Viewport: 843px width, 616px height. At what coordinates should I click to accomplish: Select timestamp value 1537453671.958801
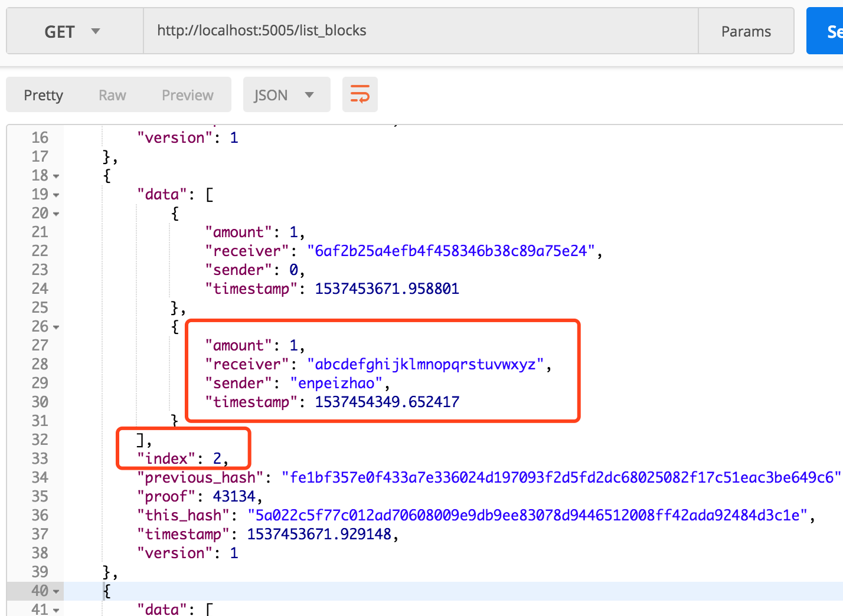click(x=387, y=289)
